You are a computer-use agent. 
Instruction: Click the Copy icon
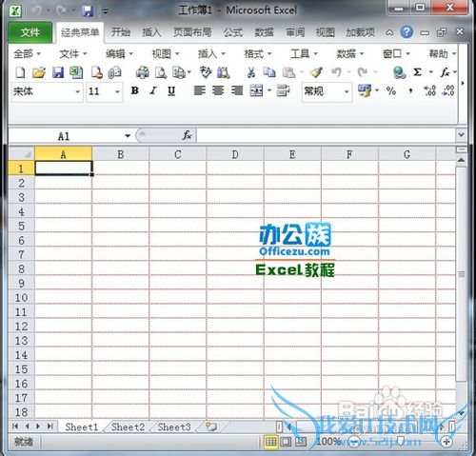[x=269, y=72]
